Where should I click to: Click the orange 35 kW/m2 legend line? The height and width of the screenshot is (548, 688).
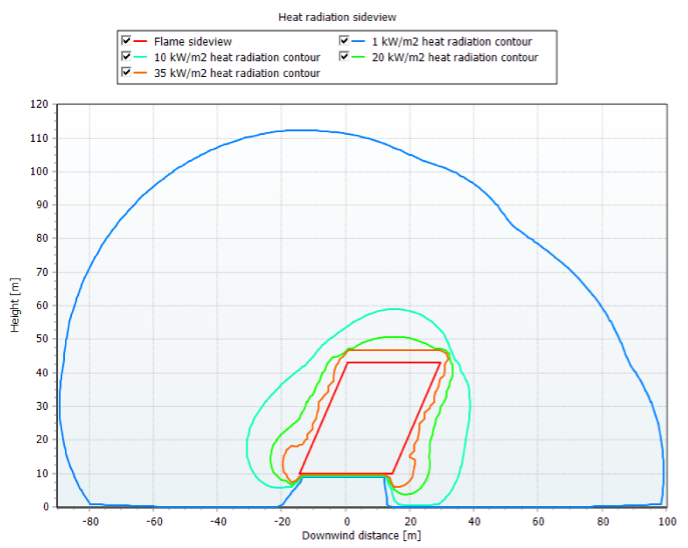pos(140,73)
